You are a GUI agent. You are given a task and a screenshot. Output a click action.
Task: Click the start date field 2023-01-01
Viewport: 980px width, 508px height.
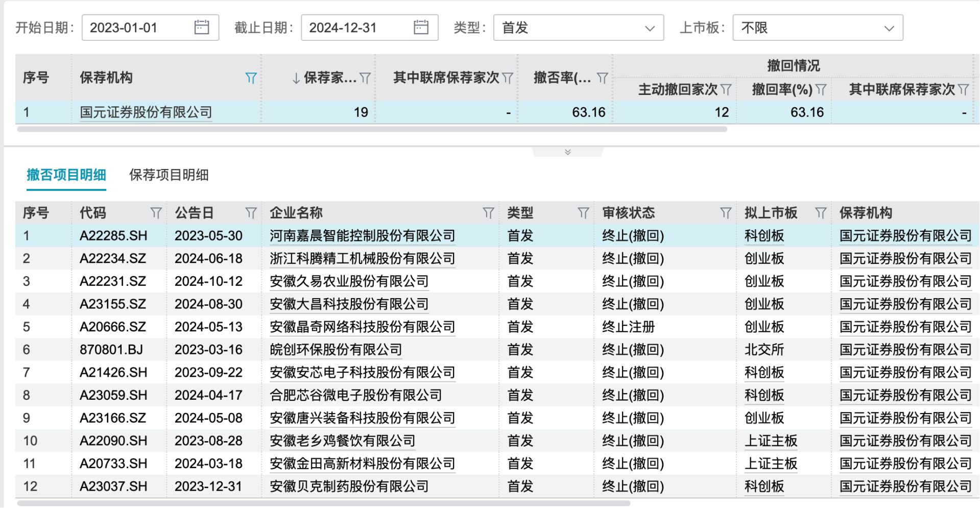tap(138, 28)
